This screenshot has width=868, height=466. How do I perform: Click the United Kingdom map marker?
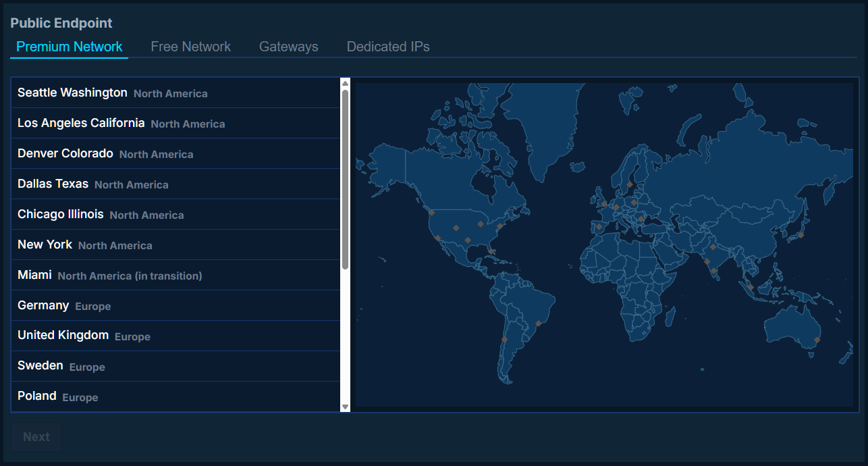click(x=604, y=204)
